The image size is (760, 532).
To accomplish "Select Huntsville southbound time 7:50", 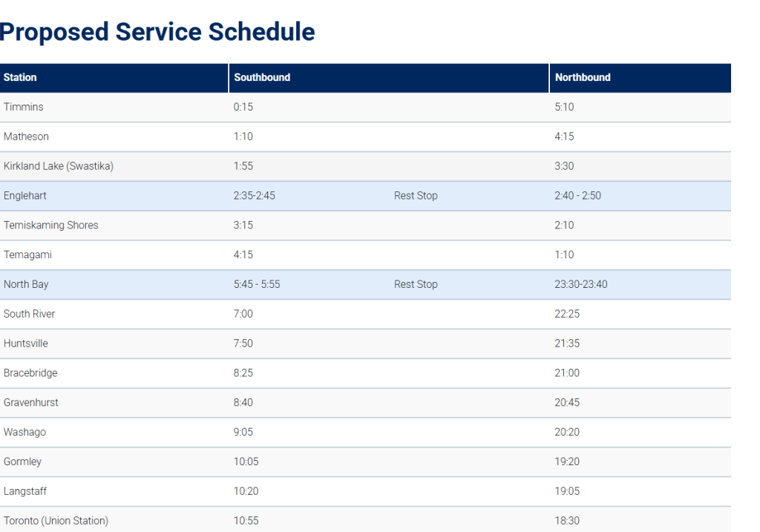I will [x=243, y=344].
